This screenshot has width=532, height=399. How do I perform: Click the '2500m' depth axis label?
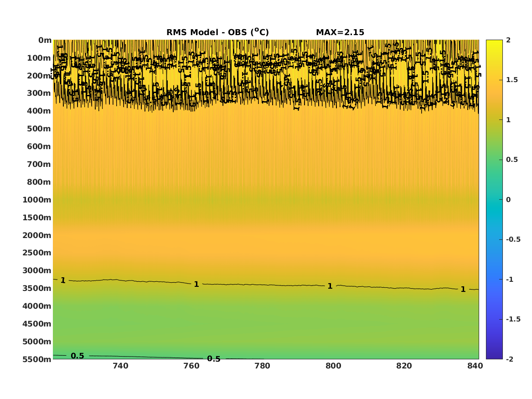click(37, 253)
